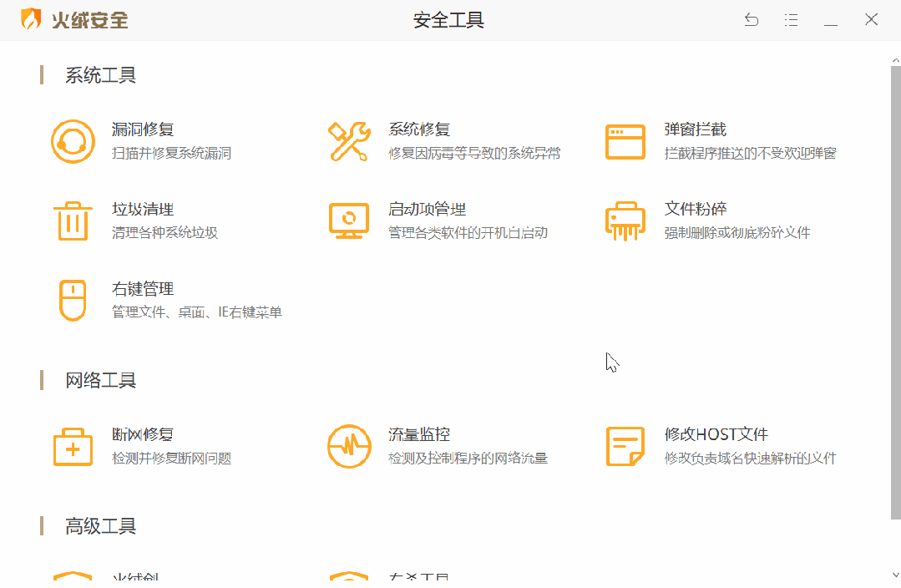Click description 检测并修复断网问题
Viewport: 901px width, 588px height.
(171, 459)
